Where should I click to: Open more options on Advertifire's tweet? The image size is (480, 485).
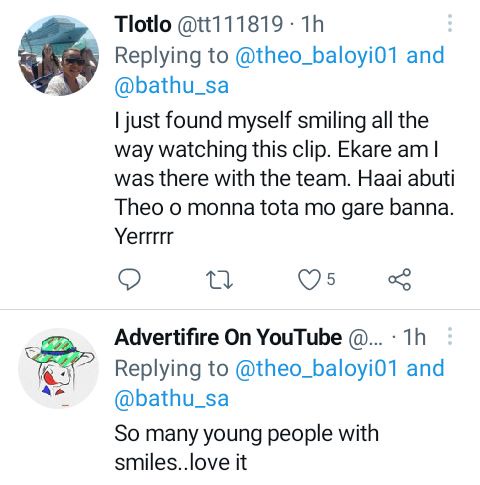pyautogui.click(x=450, y=336)
